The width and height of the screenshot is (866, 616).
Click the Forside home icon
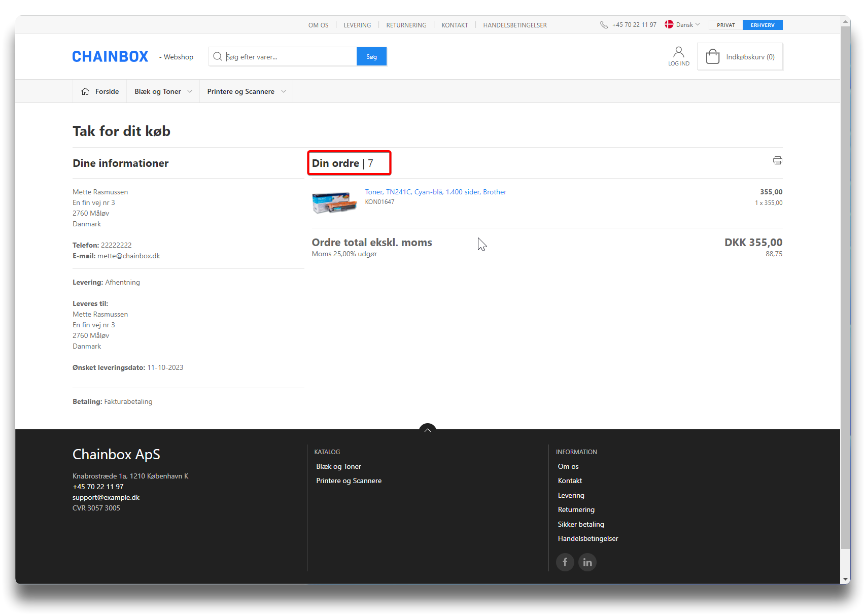pyautogui.click(x=85, y=91)
